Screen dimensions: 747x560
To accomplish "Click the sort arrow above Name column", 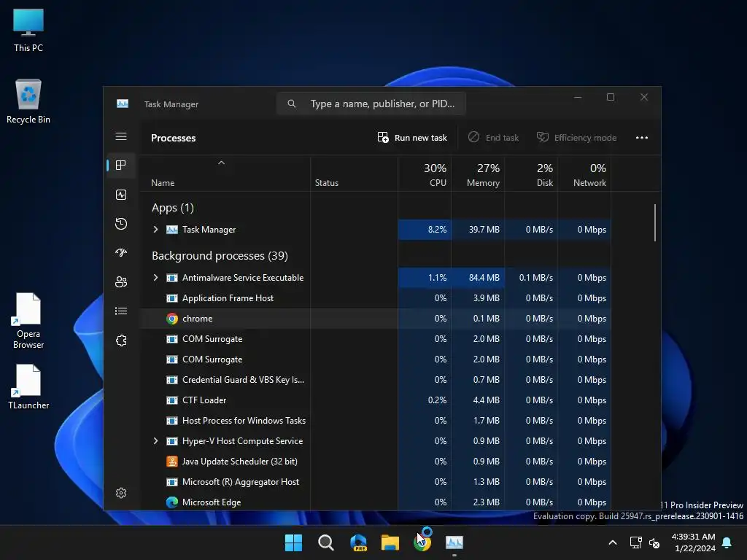I will click(x=221, y=163).
